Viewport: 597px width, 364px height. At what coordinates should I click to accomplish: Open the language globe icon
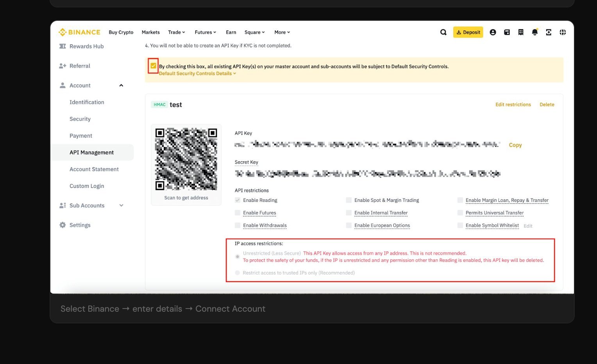563,32
